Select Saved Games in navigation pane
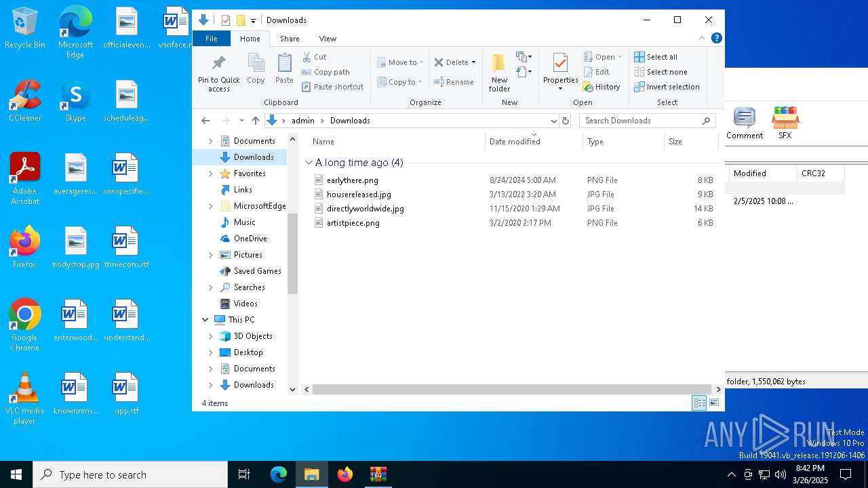Viewport: 868px width, 488px height. tap(257, 271)
